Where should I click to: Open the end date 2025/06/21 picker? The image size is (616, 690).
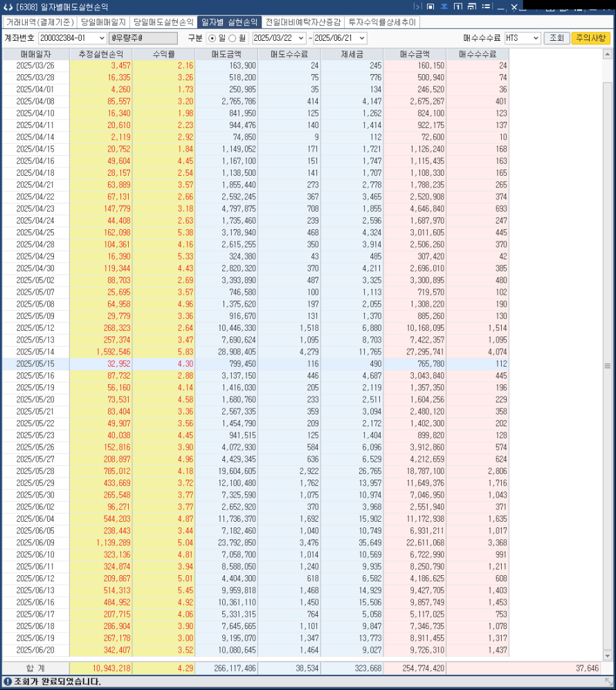click(362, 38)
